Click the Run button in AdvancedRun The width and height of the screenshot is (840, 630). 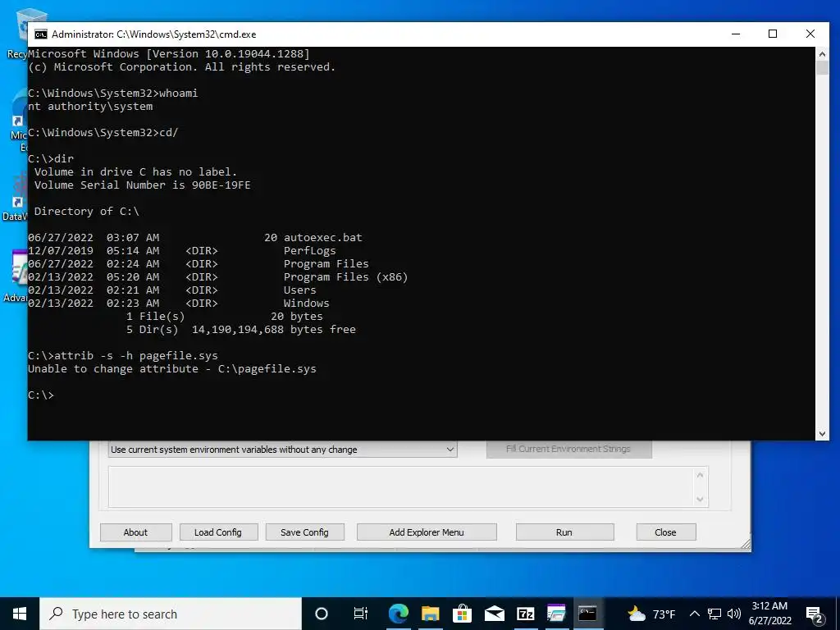[564, 532]
